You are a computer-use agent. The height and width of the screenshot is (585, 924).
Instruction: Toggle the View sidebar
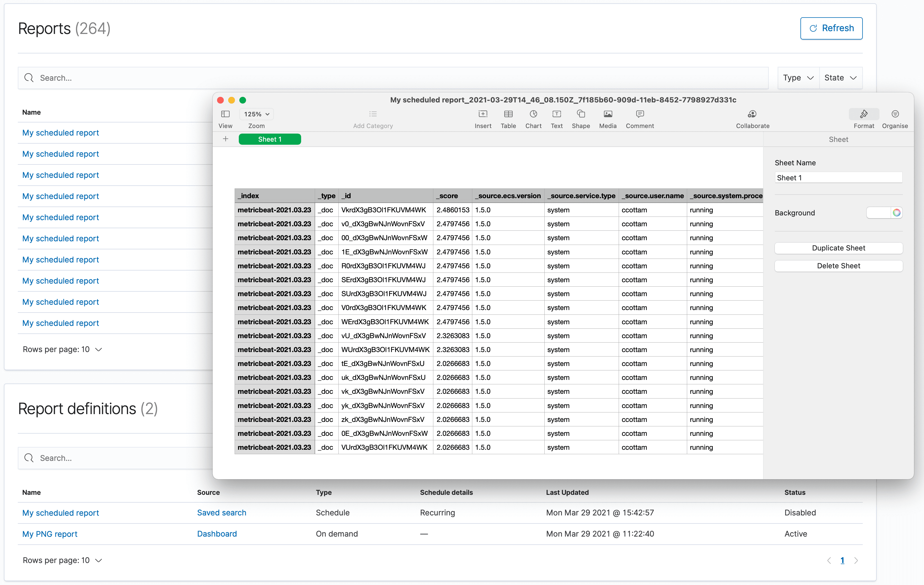(225, 114)
